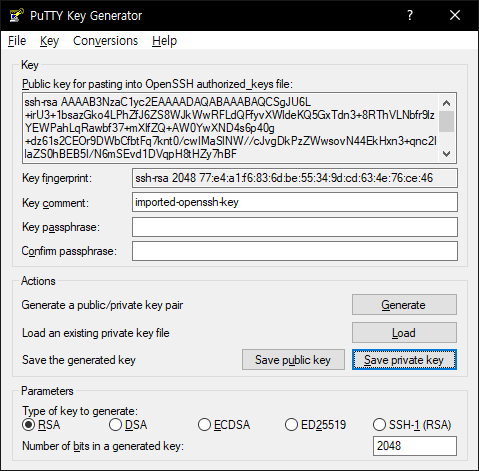Click Save private key button
This screenshot has width=479, height=471.
coord(404,360)
